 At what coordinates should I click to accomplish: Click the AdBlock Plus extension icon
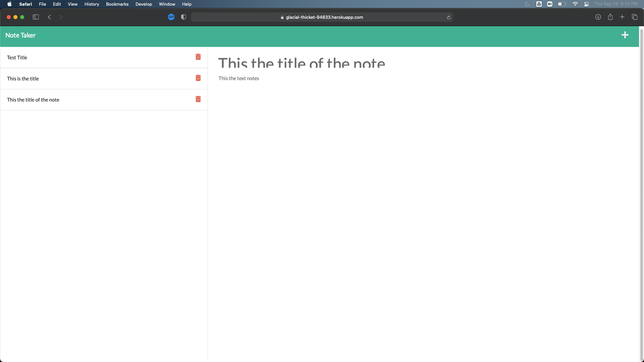pos(171,17)
